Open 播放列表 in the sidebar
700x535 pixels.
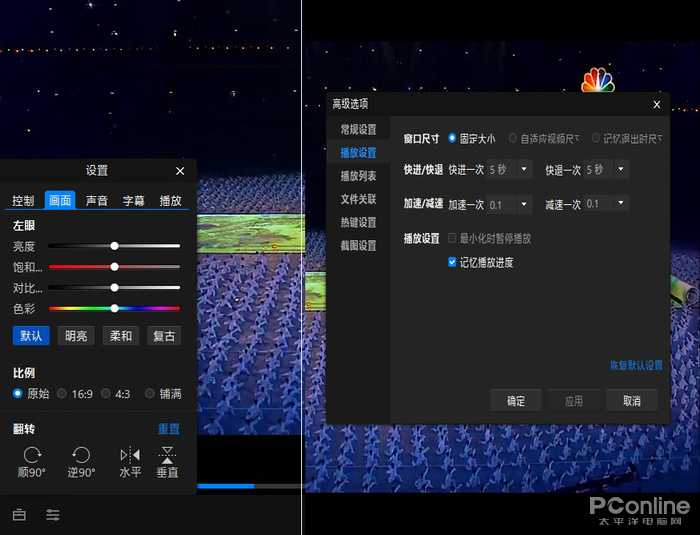coord(358,176)
